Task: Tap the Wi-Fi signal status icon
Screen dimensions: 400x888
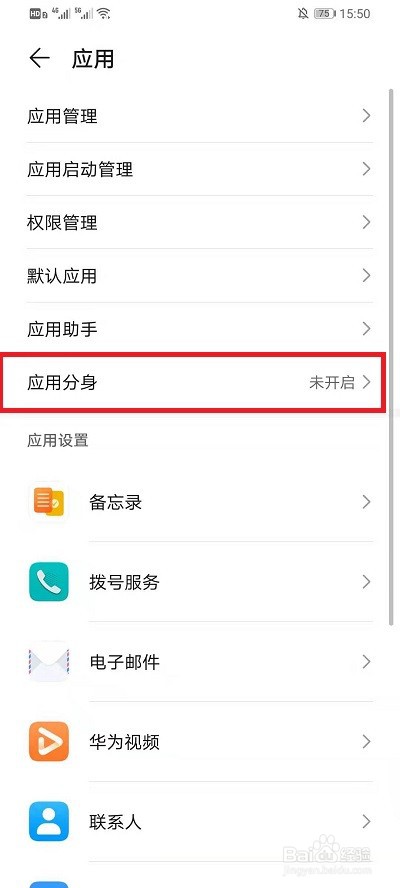Action: point(103,14)
